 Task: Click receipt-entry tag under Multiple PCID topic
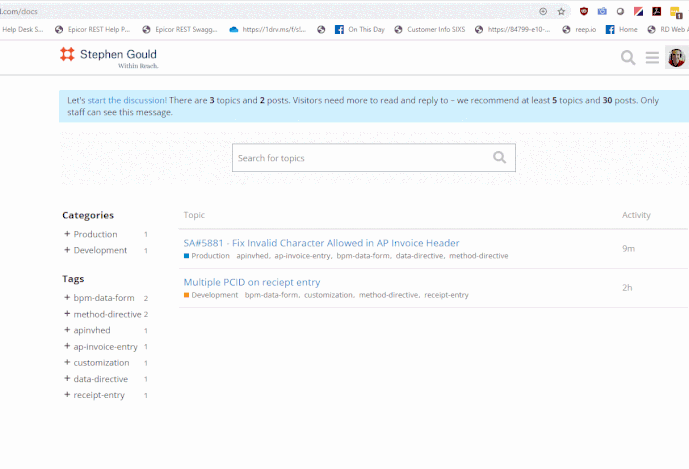(x=446, y=295)
